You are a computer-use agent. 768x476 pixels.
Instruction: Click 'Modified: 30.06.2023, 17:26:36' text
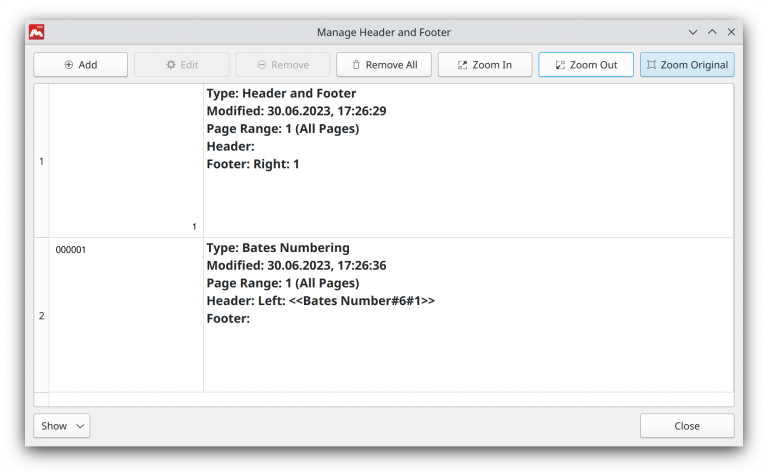296,265
